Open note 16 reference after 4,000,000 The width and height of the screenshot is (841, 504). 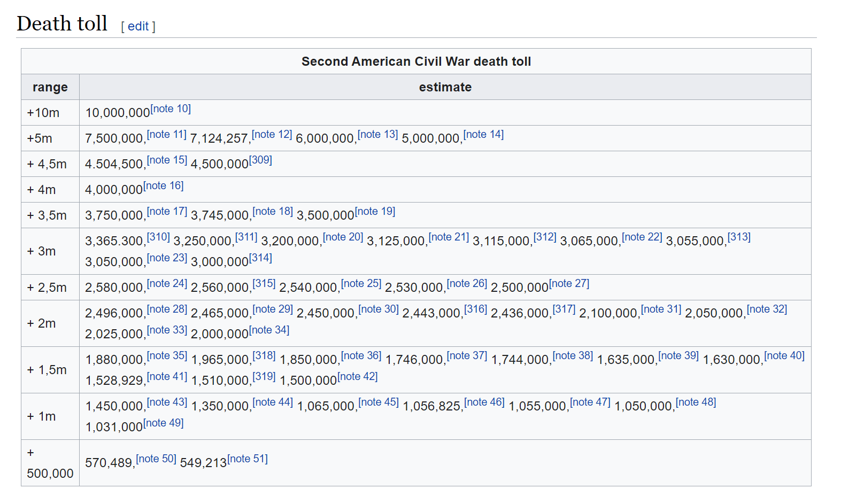(164, 185)
